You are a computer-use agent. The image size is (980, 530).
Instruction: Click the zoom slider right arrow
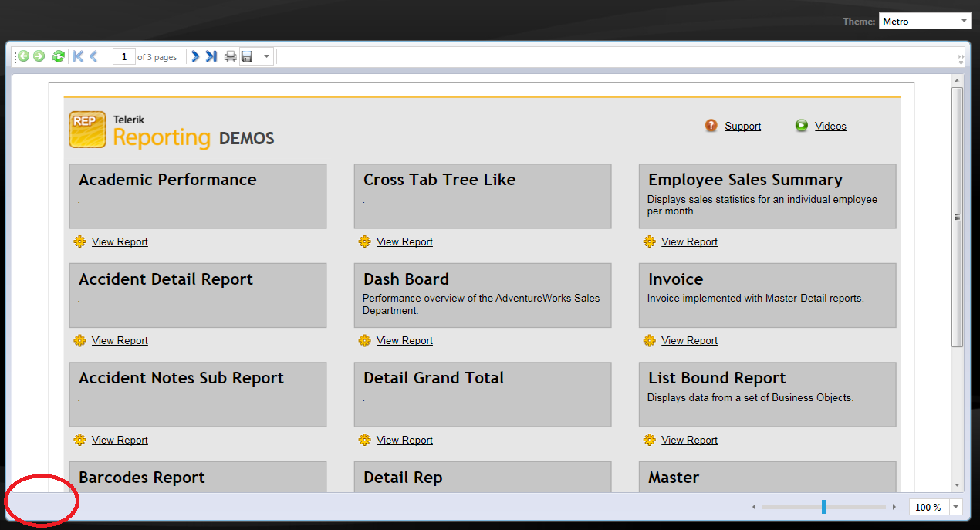point(894,507)
